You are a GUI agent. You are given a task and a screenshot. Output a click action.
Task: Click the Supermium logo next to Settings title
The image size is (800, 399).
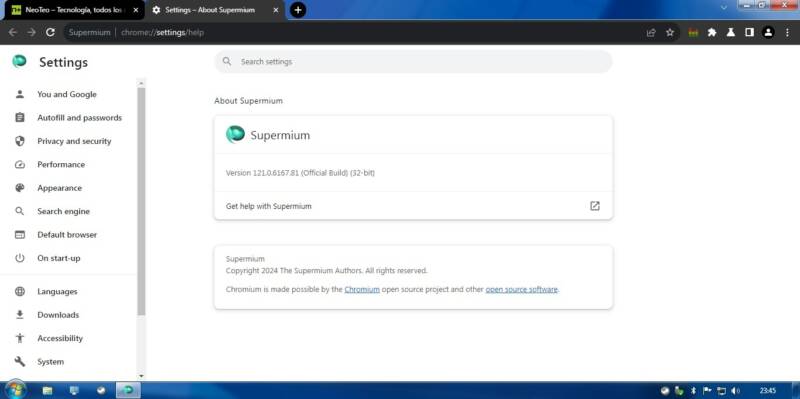[x=19, y=62]
